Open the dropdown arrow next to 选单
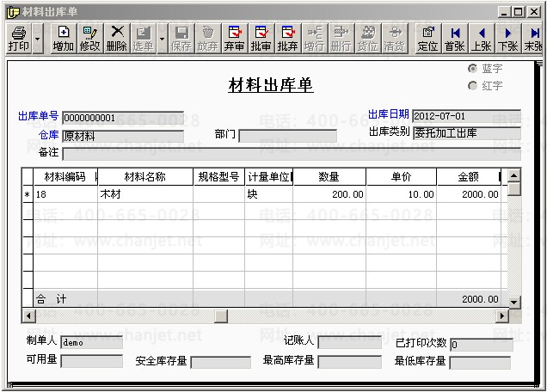 point(163,39)
